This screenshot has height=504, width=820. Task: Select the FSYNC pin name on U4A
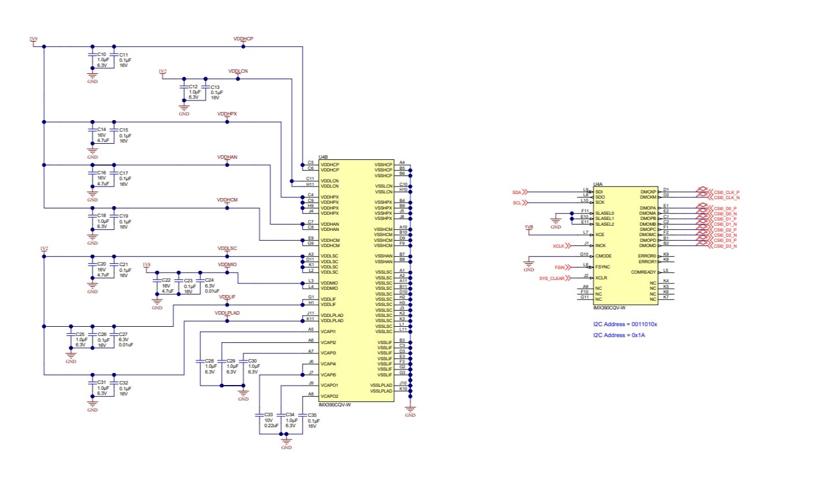603,267
